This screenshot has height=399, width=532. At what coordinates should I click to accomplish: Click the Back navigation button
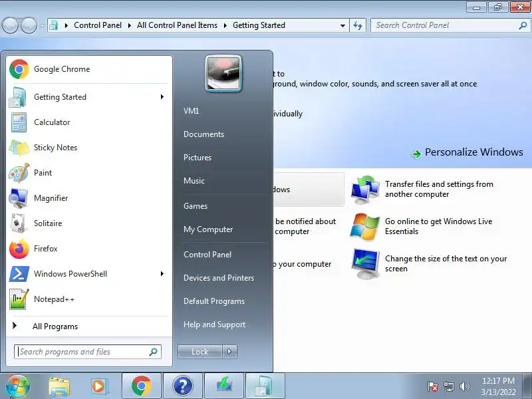pos(11,25)
